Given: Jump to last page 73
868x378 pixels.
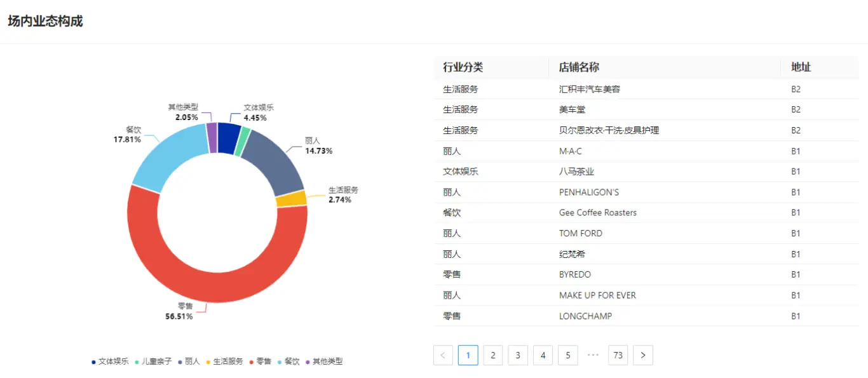Looking at the screenshot, I should click(618, 355).
